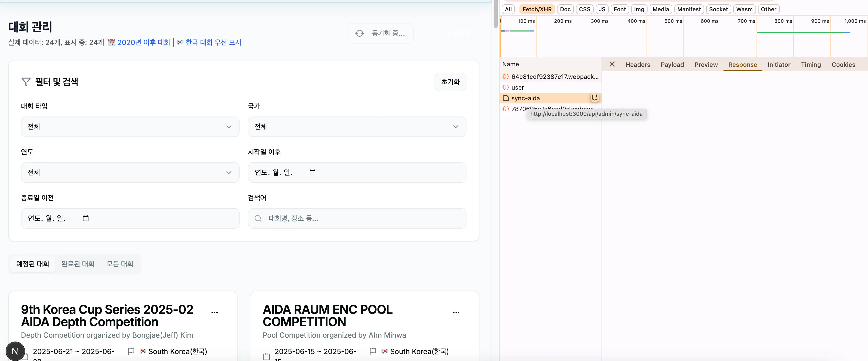868x361 pixels.
Task: Close the request details panel with X
Action: [x=612, y=64]
